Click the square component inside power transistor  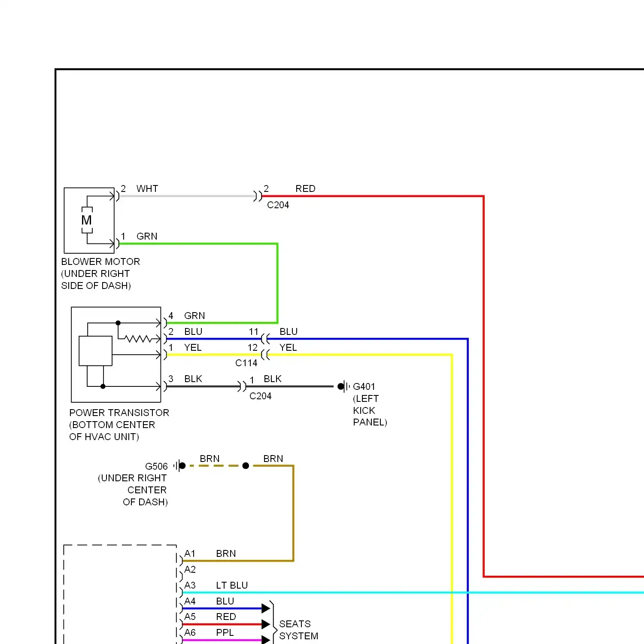tap(95, 351)
